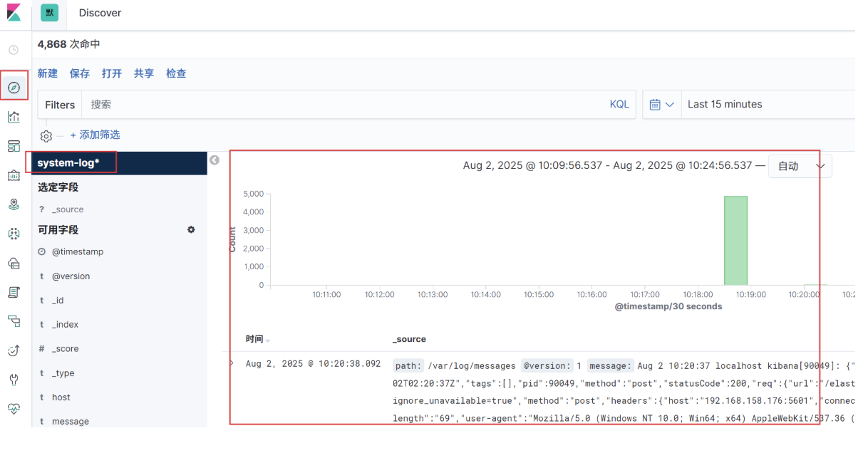The width and height of the screenshot is (868, 453).
Task: Click the 可用字段 section heading
Action: 58,230
